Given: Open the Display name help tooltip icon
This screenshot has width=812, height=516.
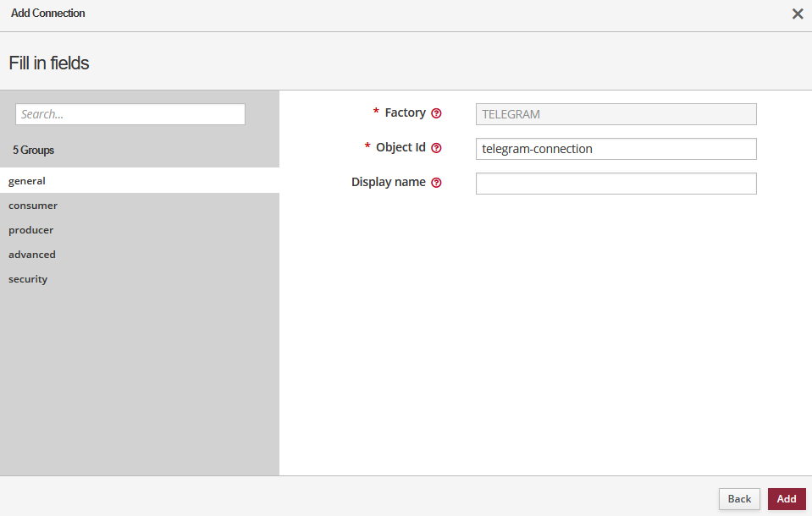Looking at the screenshot, I should pos(437,183).
